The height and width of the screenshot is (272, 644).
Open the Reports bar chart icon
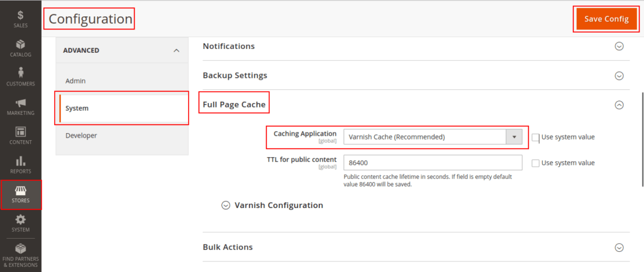21,161
